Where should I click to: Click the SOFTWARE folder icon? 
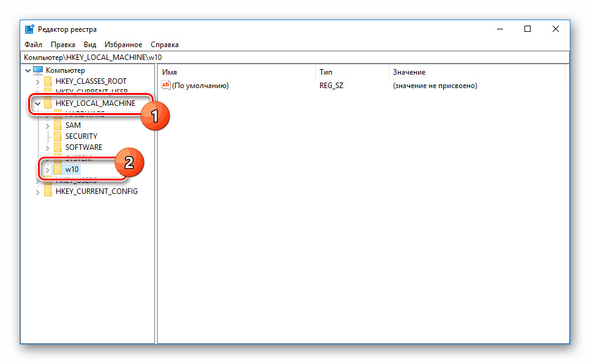[58, 147]
